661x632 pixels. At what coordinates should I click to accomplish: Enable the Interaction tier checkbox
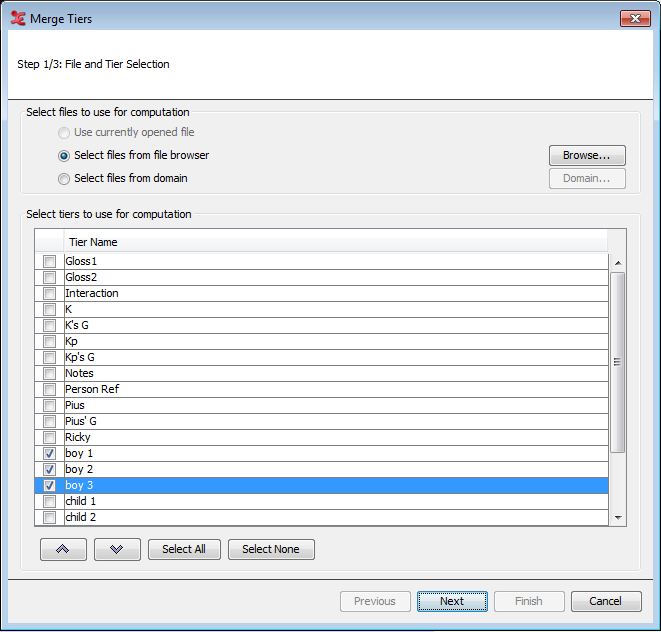coord(49,293)
